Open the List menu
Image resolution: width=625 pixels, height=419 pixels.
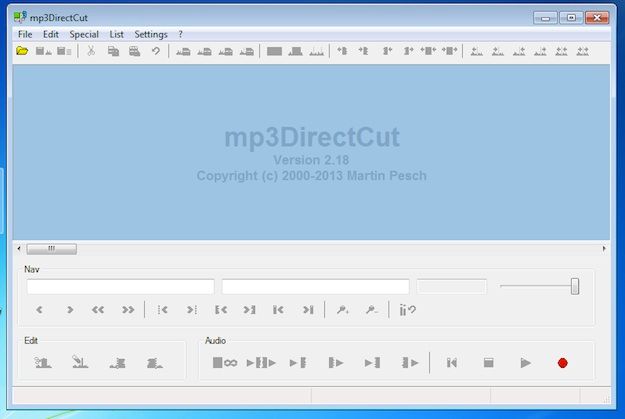pyautogui.click(x=116, y=34)
